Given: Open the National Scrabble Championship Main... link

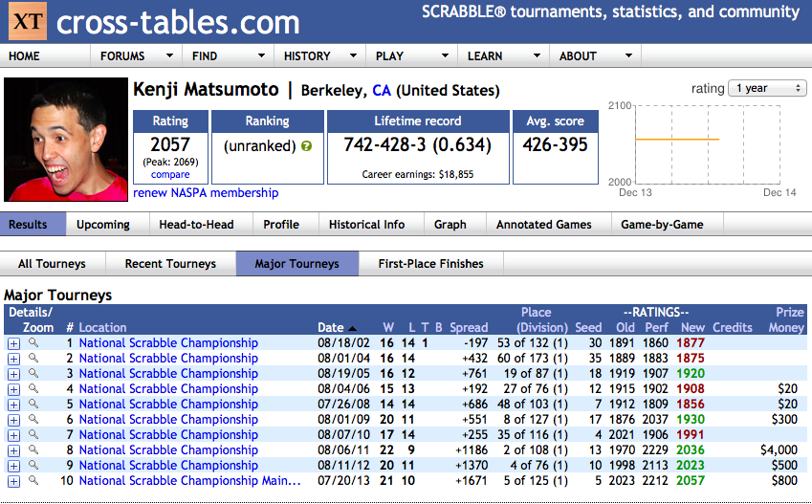Looking at the screenshot, I should [x=189, y=481].
